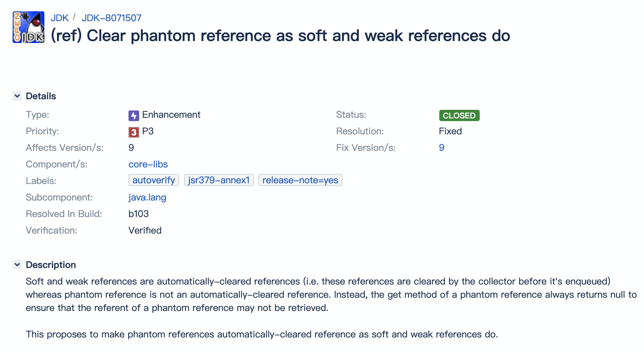
Task: Click the Verified verification value
Action: 145,230
